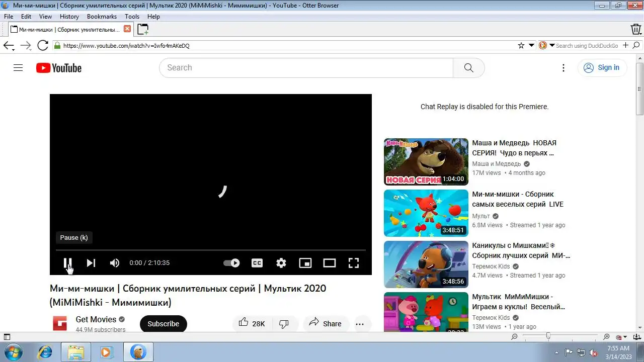Open Windows Media Player from taskbar

pyautogui.click(x=106, y=352)
